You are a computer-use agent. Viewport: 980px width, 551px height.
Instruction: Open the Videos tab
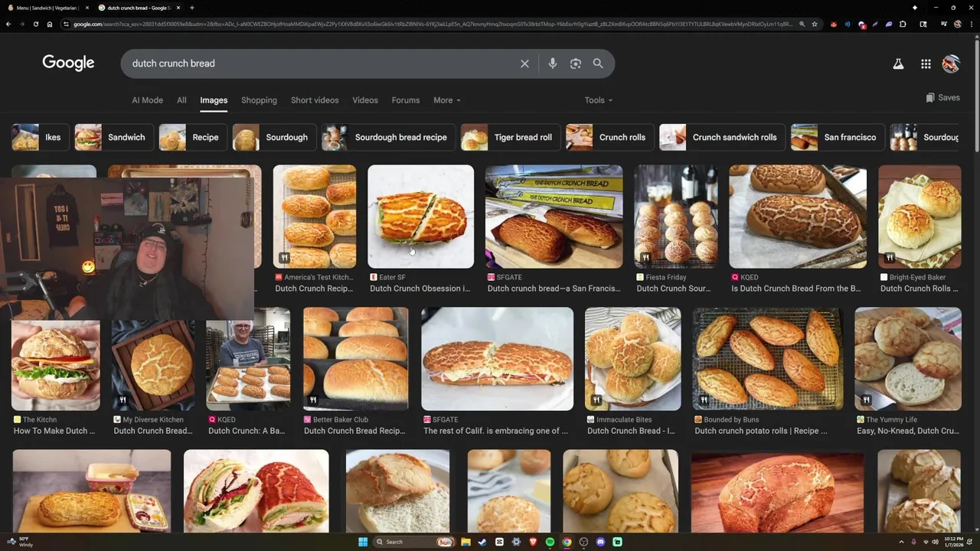click(365, 100)
